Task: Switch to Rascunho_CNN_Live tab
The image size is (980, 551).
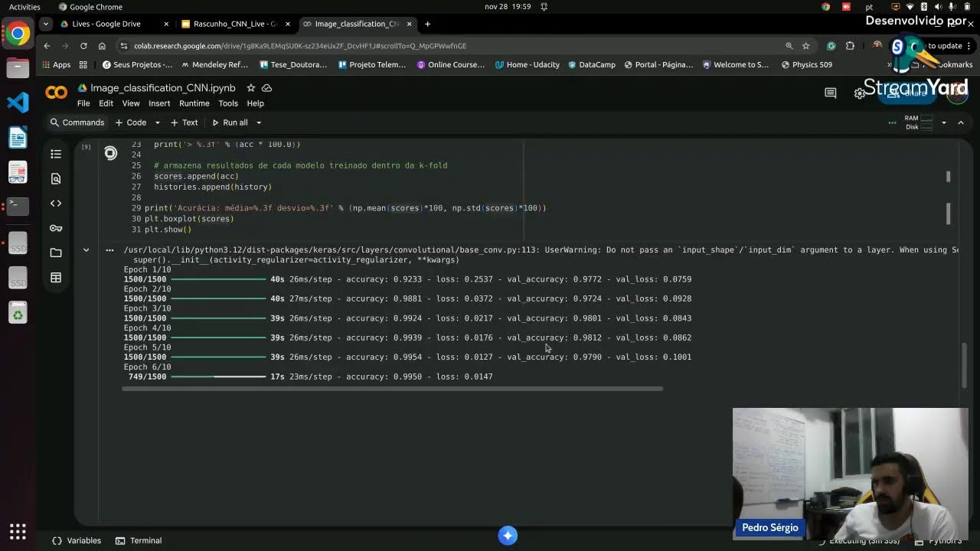Action: 235,24
